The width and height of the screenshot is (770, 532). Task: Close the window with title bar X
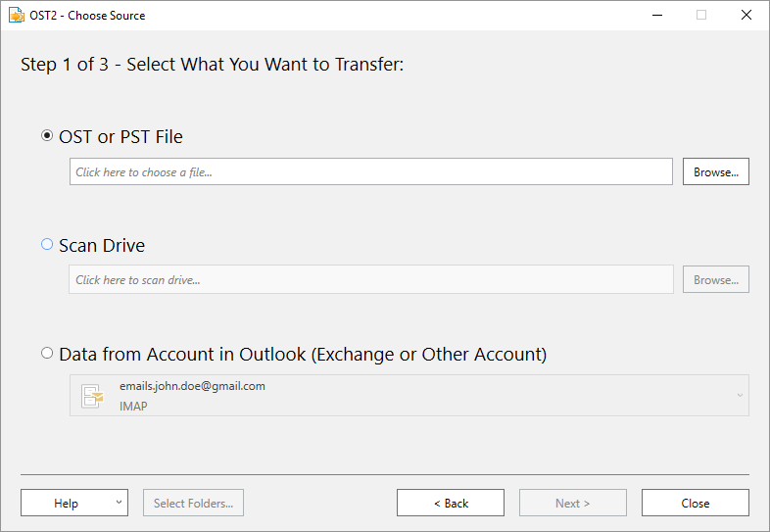pos(746,16)
